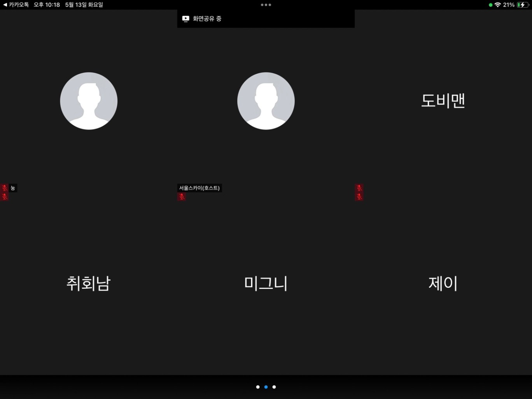The width and height of the screenshot is (532, 399).
Task: Tap the screen sharing indicator icon
Action: 185,19
